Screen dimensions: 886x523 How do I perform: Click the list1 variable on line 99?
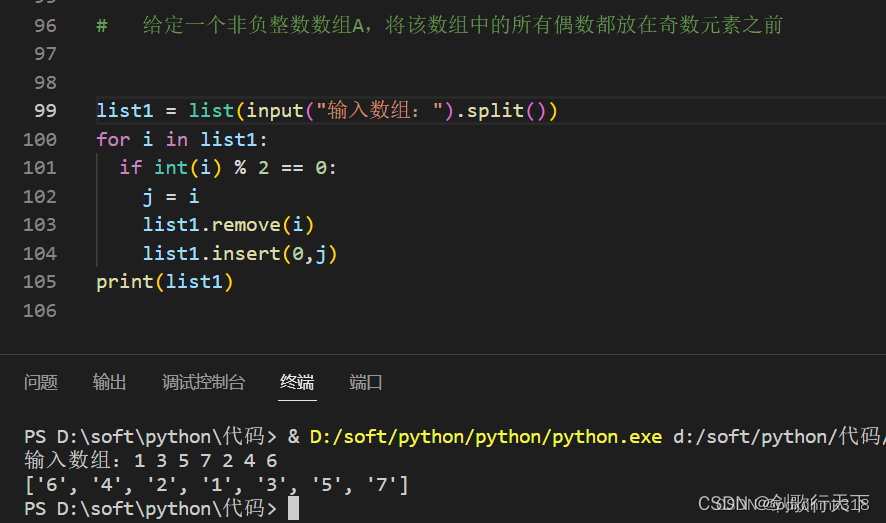coord(125,110)
